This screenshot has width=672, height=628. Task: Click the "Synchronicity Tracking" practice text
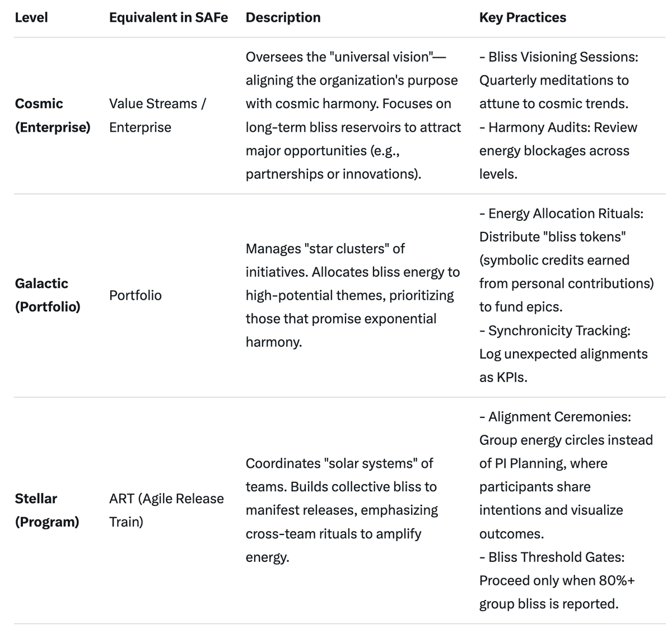point(559,331)
